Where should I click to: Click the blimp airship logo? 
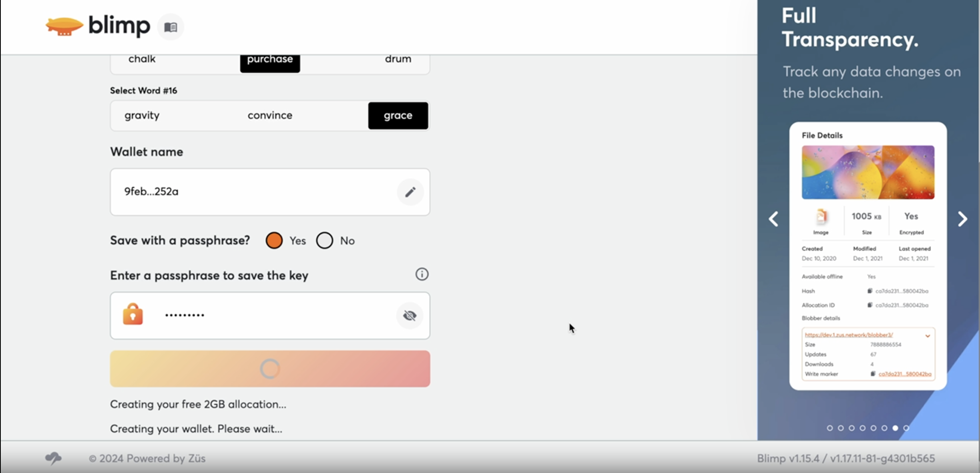[x=64, y=26]
